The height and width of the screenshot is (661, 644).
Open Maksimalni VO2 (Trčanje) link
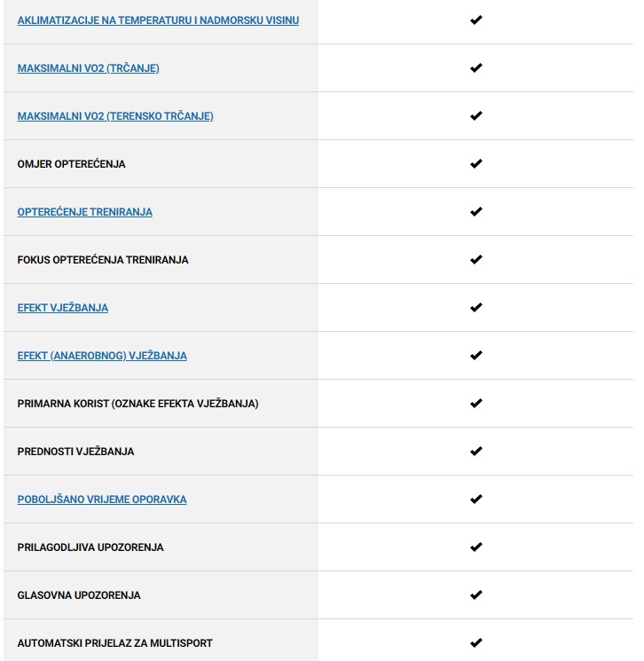89,68
